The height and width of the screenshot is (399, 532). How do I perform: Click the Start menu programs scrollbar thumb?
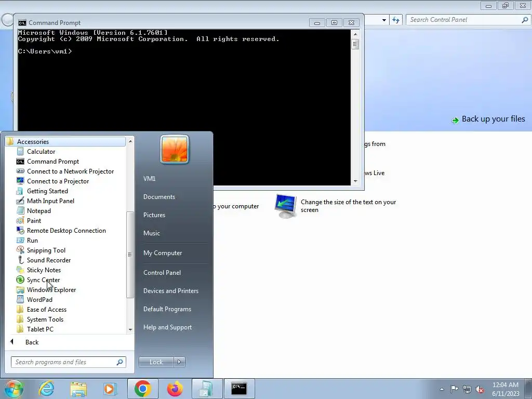pyautogui.click(x=130, y=255)
